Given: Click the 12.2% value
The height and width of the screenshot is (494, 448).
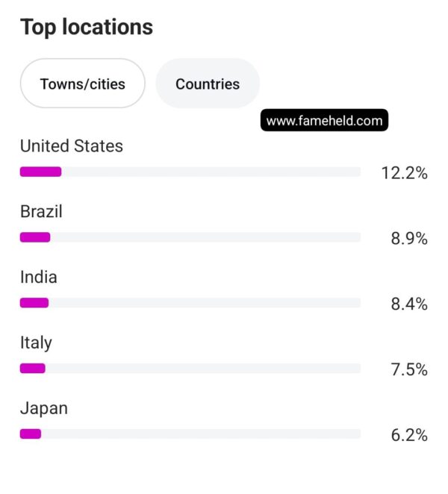Looking at the screenshot, I should pos(405,173).
